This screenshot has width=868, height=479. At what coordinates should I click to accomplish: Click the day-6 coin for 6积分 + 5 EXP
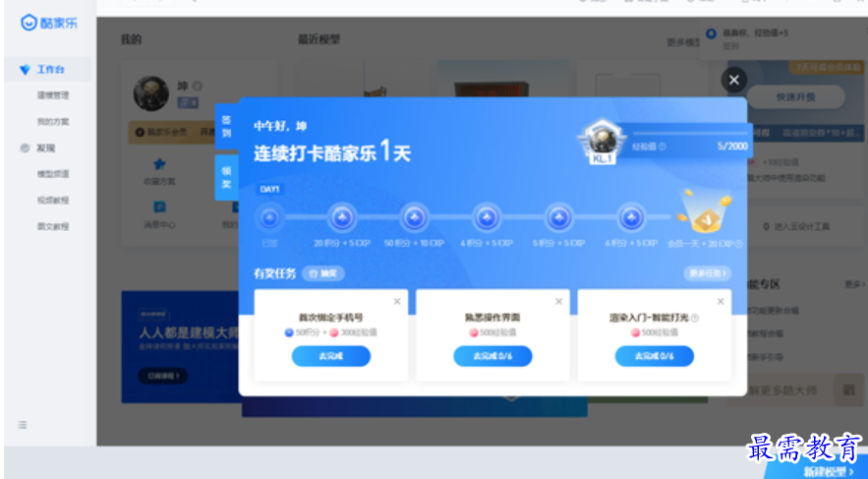click(632, 217)
